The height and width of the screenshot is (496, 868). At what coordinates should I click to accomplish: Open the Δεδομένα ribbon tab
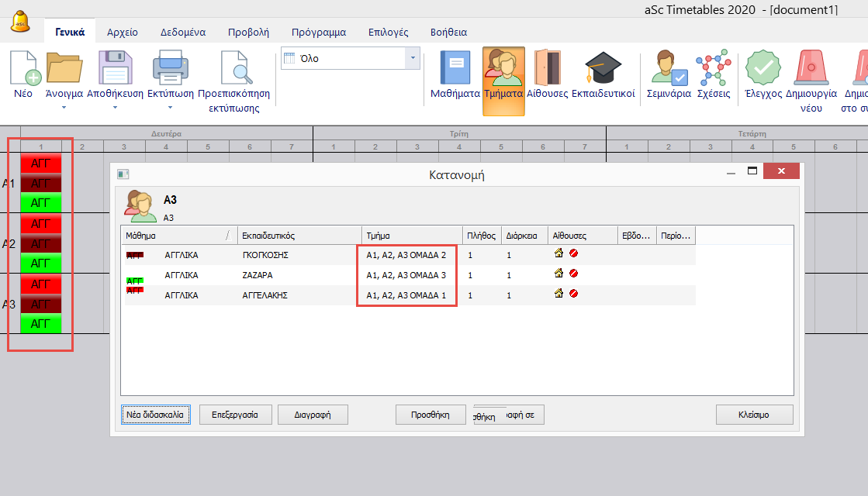click(182, 33)
